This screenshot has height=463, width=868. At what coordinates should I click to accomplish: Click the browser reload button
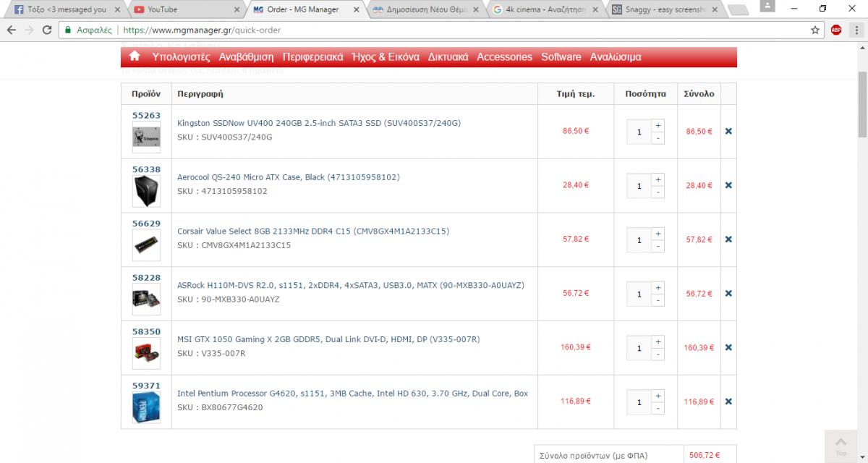coord(47,30)
